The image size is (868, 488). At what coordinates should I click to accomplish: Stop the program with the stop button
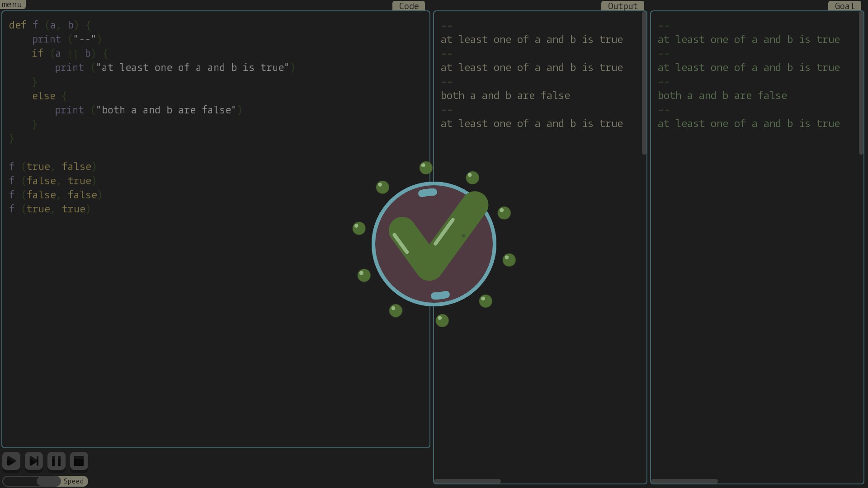pyautogui.click(x=79, y=461)
